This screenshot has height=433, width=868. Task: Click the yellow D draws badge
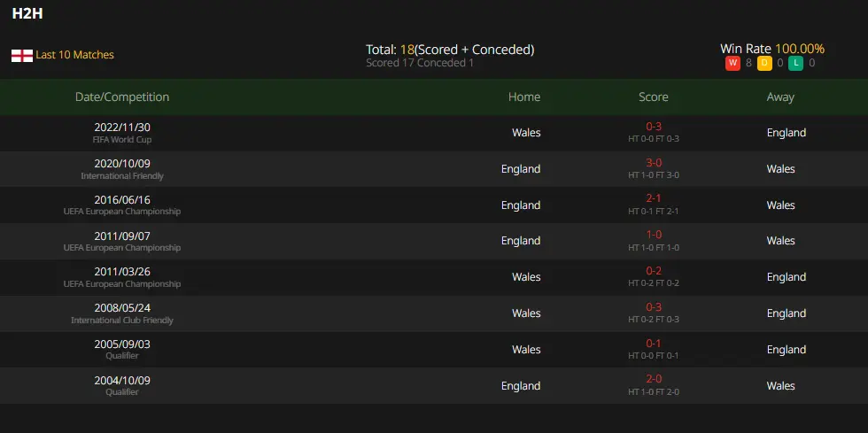pos(764,63)
